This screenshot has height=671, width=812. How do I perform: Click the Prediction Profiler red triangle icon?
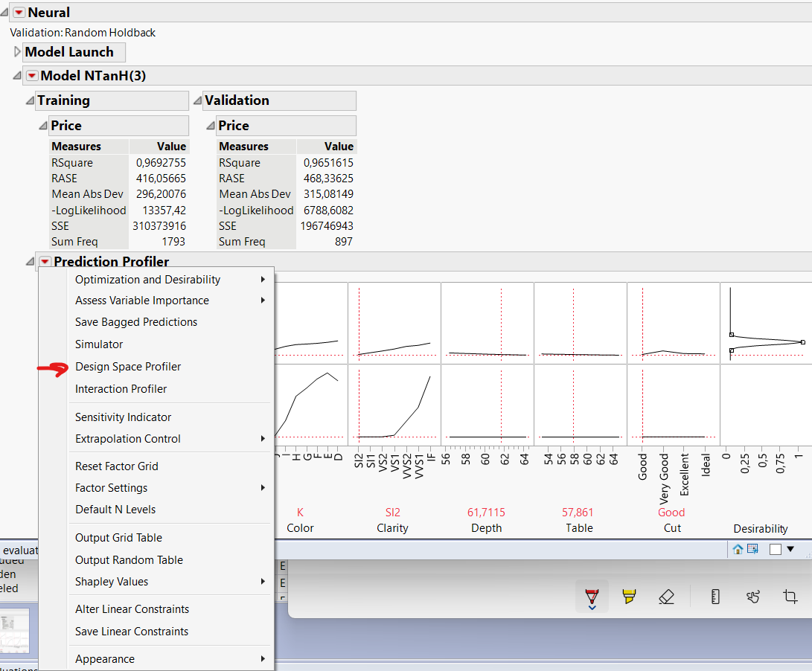(44, 261)
